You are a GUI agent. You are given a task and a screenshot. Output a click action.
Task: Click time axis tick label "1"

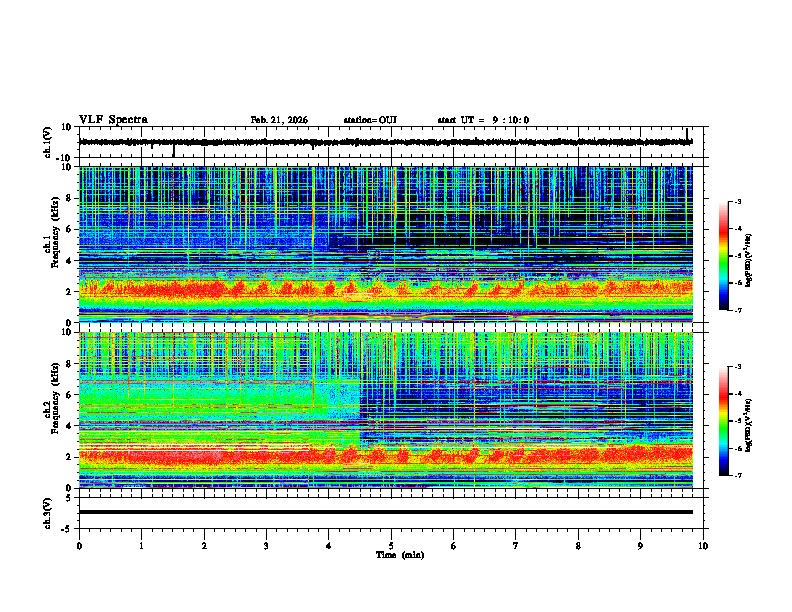tap(141, 546)
